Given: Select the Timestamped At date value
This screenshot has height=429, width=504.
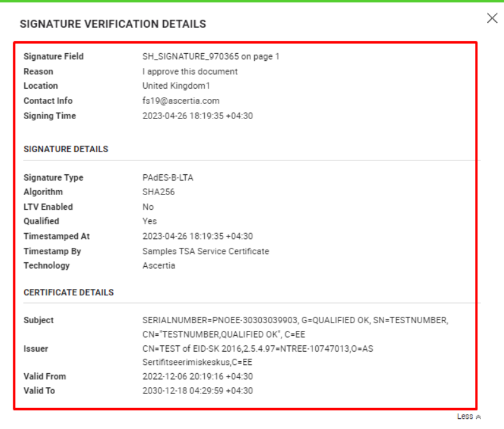Looking at the screenshot, I should (197, 236).
